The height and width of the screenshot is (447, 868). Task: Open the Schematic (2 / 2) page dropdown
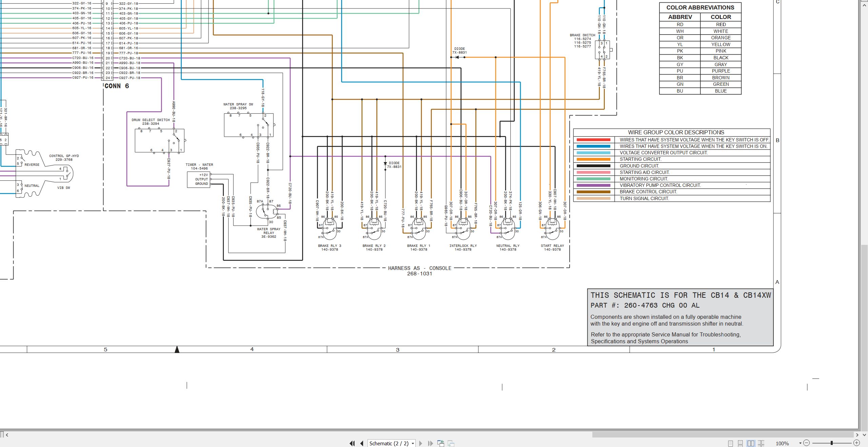click(413, 444)
